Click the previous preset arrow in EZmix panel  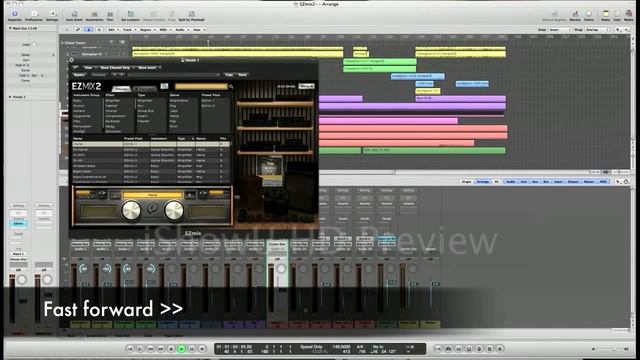click(116, 195)
